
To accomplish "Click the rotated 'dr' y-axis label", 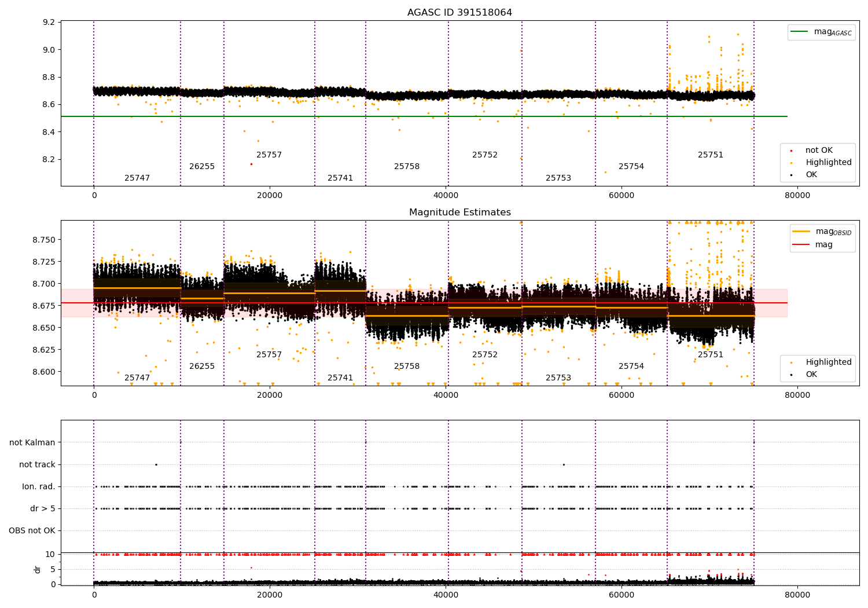I will coord(38,569).
